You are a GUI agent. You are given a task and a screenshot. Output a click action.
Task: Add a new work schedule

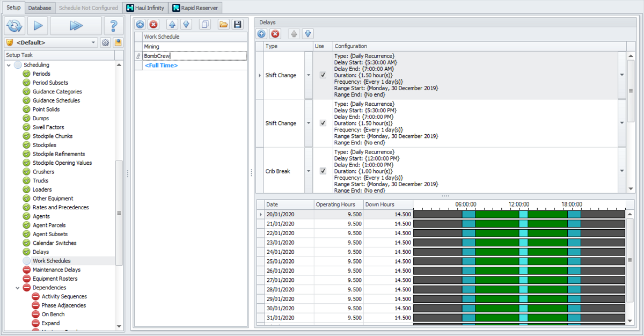coord(140,24)
